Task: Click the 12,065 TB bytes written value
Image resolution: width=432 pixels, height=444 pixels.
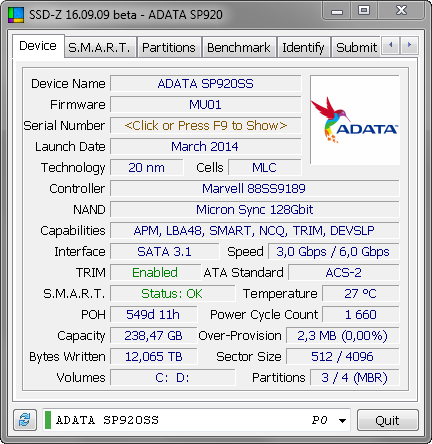Action: (153, 357)
